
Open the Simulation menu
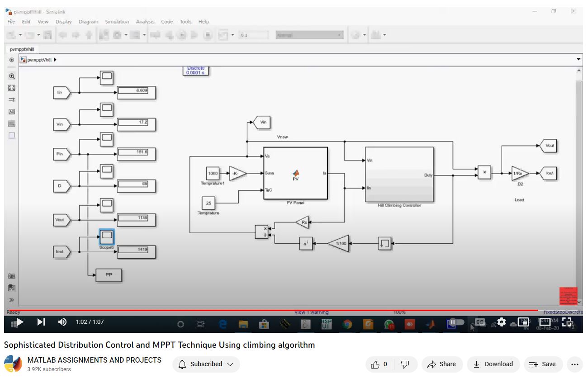tap(117, 22)
